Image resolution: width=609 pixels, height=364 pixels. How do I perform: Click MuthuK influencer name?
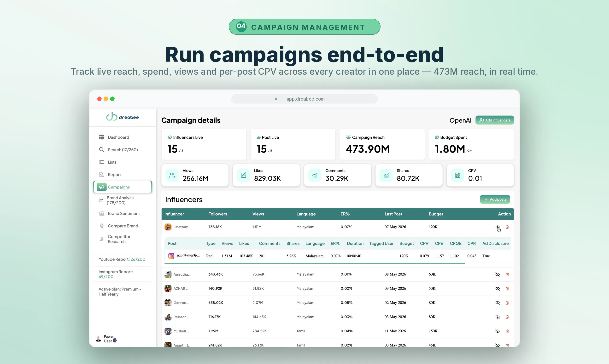(181, 331)
